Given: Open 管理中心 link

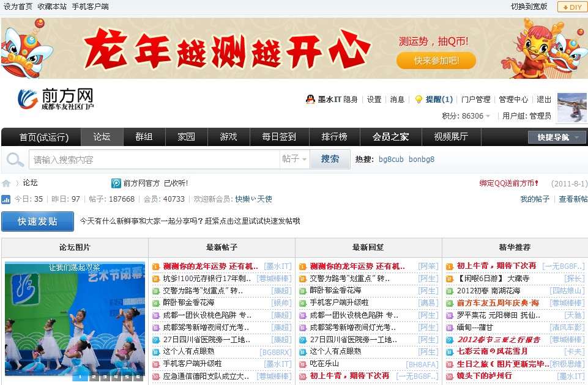Looking at the screenshot, I should pyautogui.click(x=513, y=99).
